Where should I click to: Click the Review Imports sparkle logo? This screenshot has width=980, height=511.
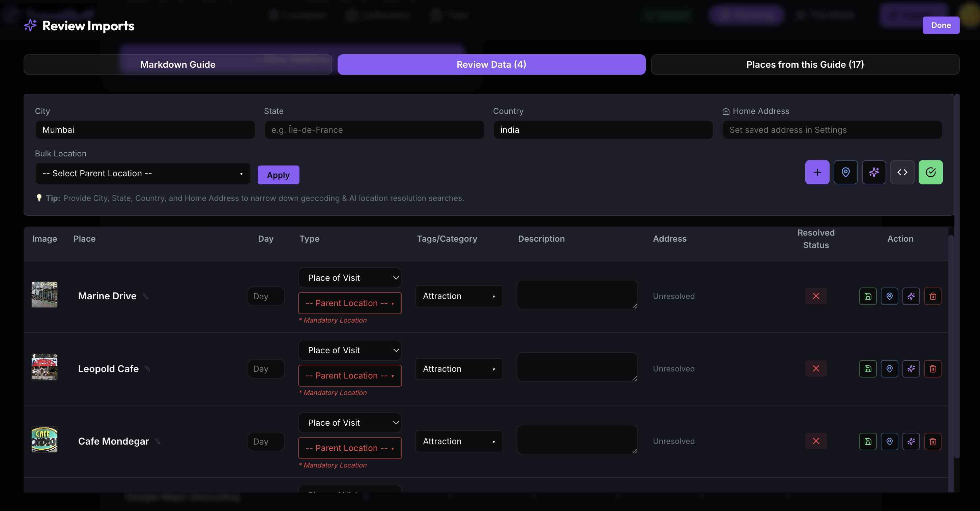click(x=30, y=26)
